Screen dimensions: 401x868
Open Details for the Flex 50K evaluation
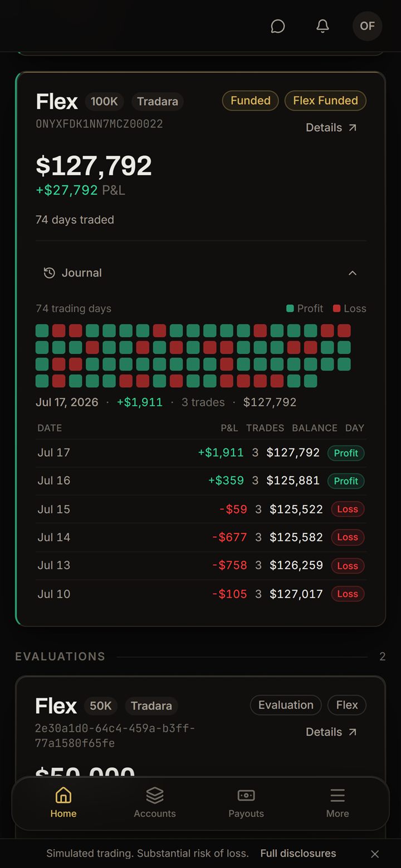point(331,732)
